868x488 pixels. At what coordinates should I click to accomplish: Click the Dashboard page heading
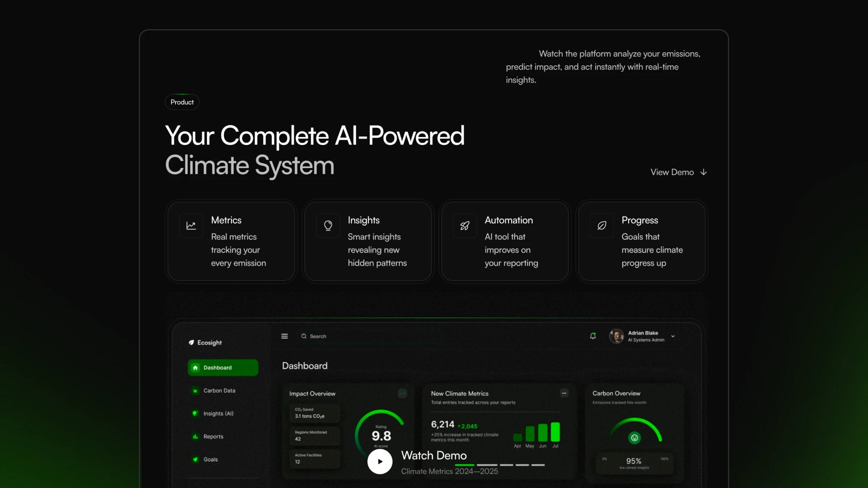click(305, 366)
